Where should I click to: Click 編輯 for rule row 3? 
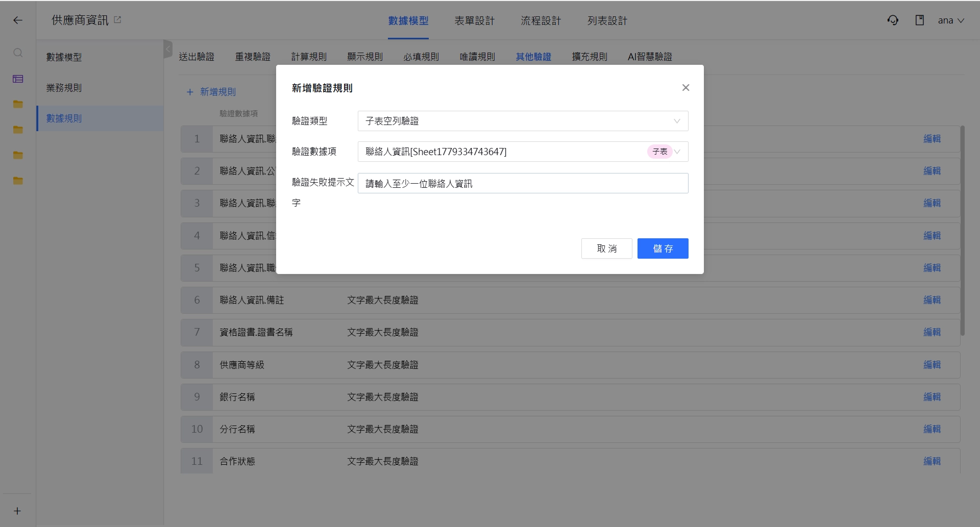[932, 203]
